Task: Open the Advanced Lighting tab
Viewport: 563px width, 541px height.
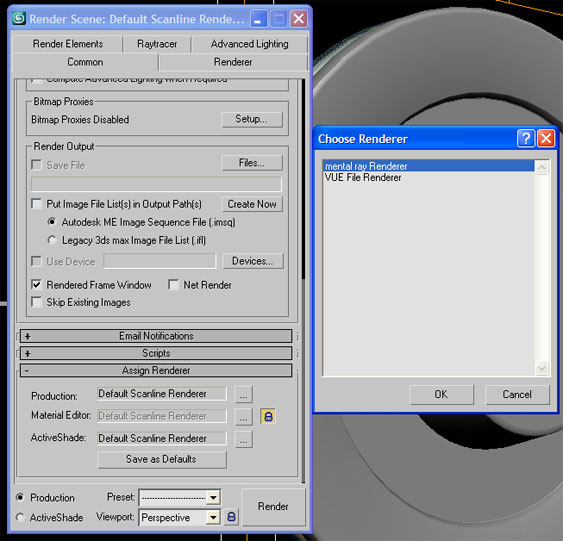Action: click(250, 44)
